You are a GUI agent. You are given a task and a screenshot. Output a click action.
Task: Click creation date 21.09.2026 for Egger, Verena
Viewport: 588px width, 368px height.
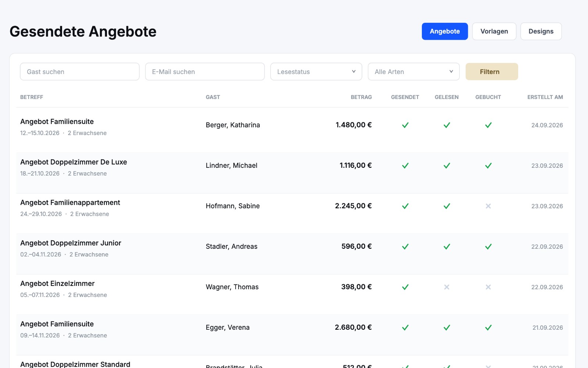548,328
